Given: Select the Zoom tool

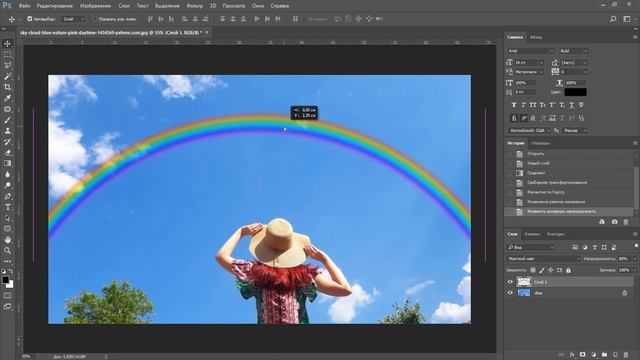Looking at the screenshot, I should [7, 250].
